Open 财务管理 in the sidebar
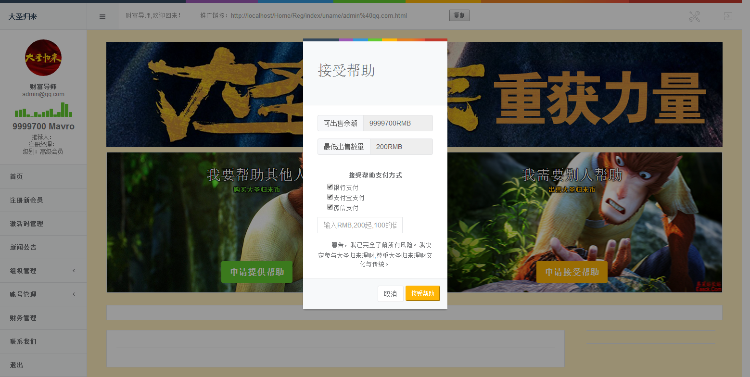The image size is (750, 377). [43, 318]
